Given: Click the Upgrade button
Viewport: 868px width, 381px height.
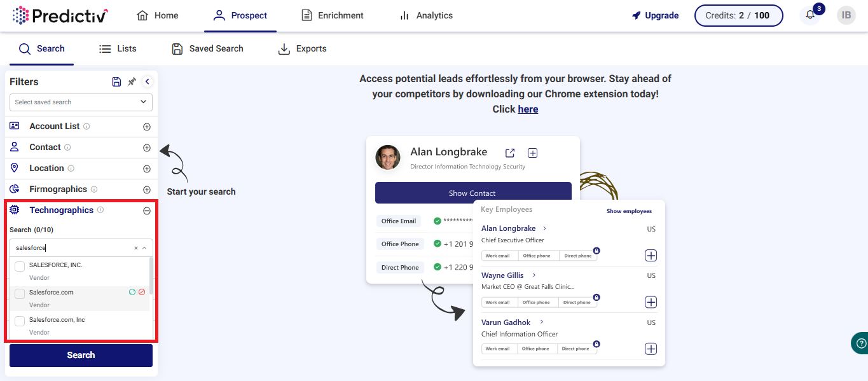Looking at the screenshot, I should (x=655, y=15).
